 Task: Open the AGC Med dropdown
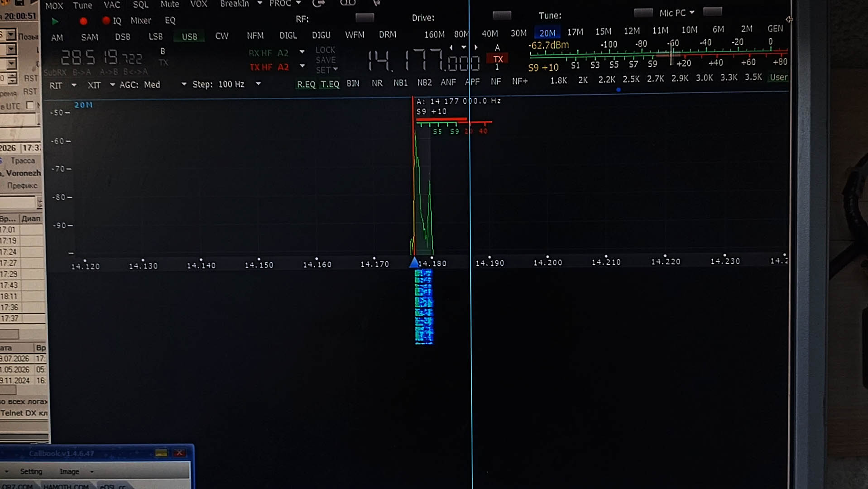pyautogui.click(x=184, y=84)
